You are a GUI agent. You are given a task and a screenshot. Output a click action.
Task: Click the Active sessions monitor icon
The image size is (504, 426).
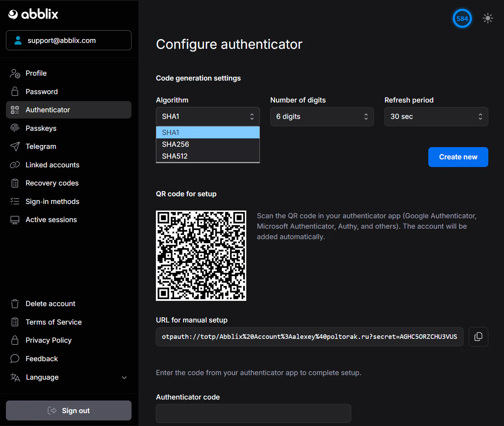(x=15, y=220)
